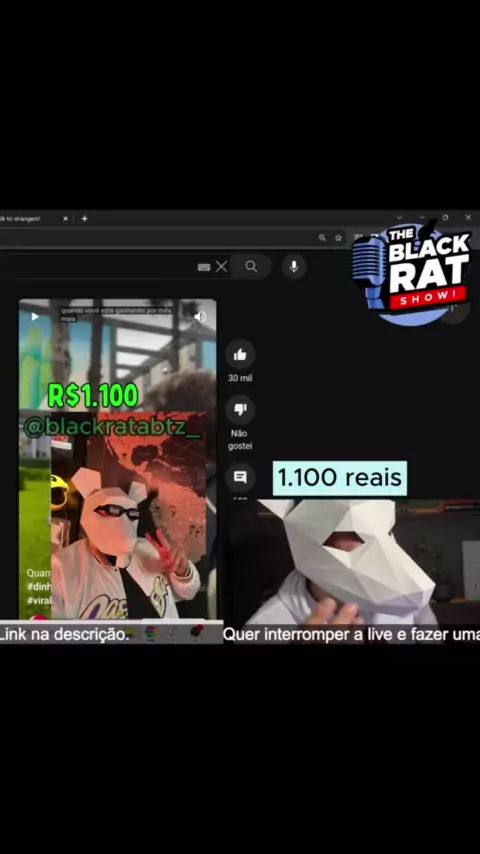480x854 pixels.
Task: Click the #viral hashtag in Short description
Action: tap(39, 600)
